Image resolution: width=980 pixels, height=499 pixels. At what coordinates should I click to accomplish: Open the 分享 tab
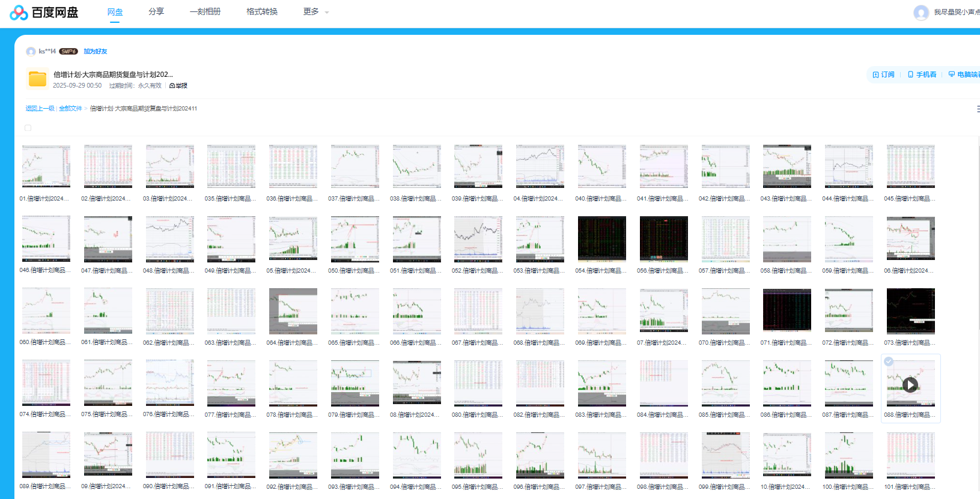click(156, 12)
